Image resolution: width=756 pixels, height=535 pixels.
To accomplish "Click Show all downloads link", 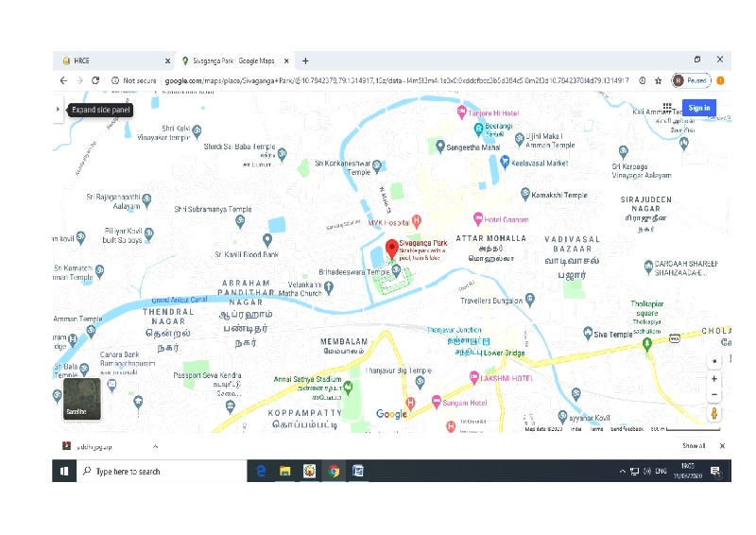I will (694, 446).
